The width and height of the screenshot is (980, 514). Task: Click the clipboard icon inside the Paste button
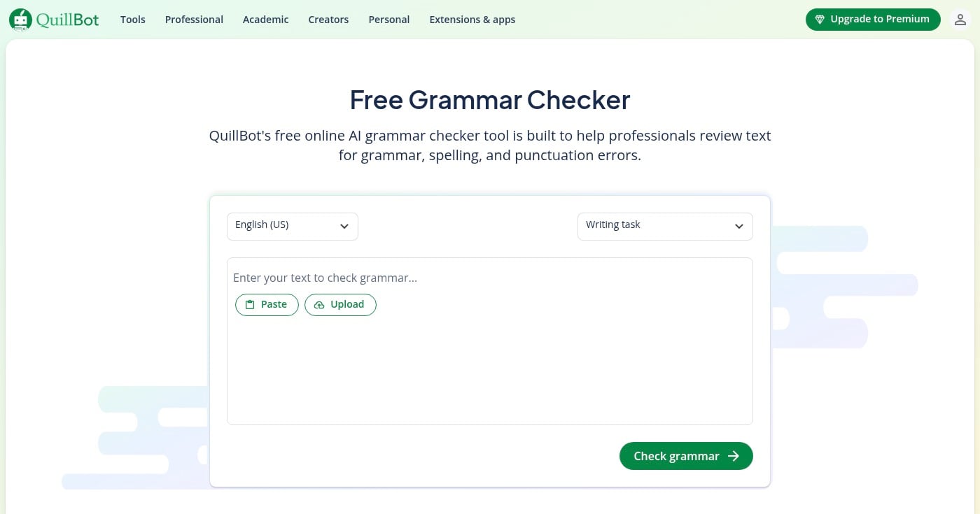pos(250,304)
